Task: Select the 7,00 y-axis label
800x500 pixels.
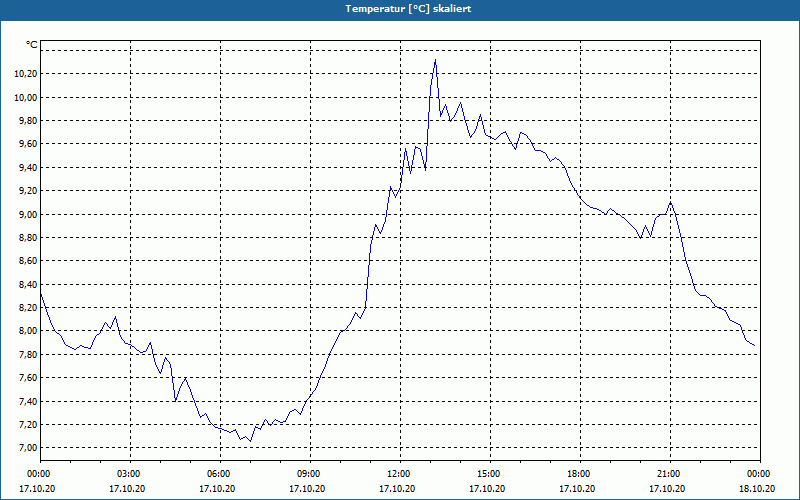Action: pyautogui.click(x=28, y=448)
